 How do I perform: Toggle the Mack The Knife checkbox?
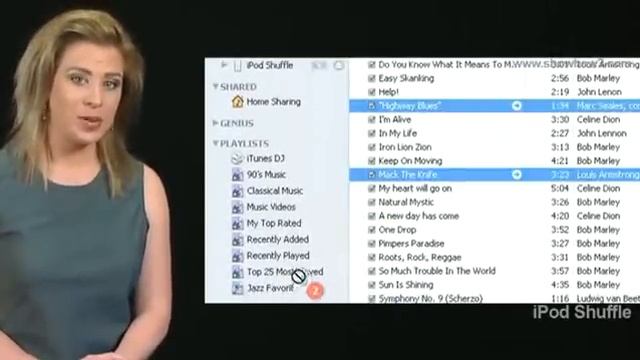click(x=371, y=175)
